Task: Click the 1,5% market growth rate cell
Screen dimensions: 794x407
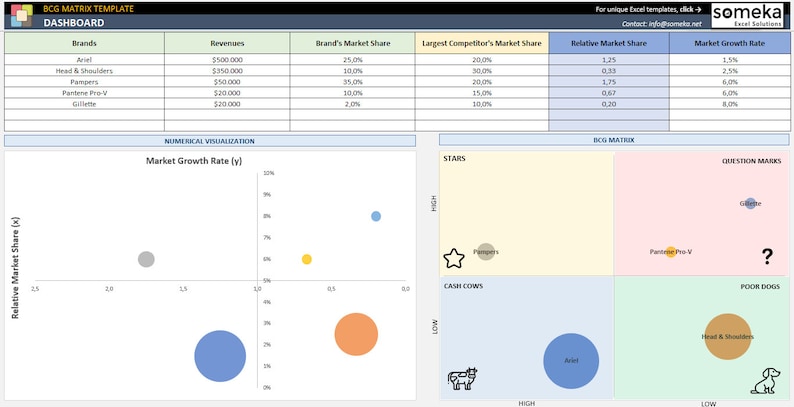Action: coord(730,59)
